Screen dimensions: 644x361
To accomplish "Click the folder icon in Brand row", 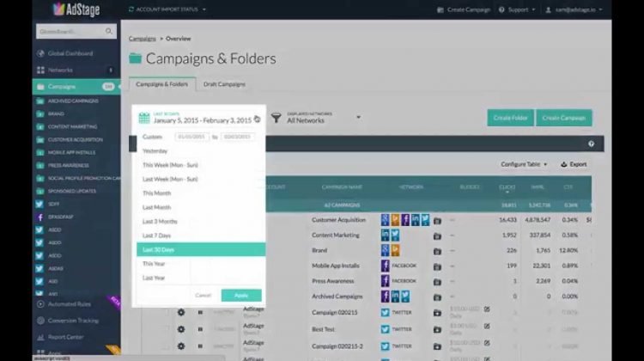I will (x=437, y=251).
